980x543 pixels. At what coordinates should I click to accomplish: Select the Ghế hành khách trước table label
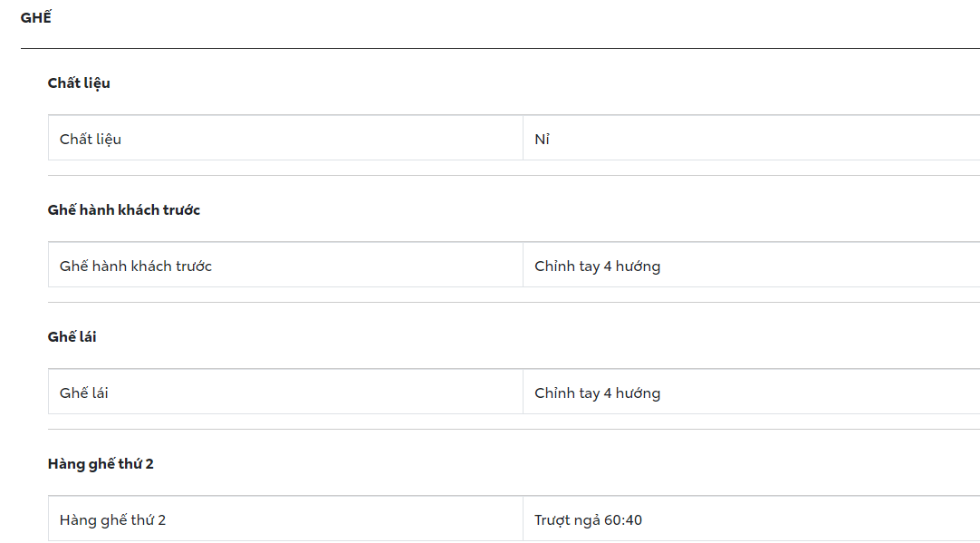coord(136,266)
